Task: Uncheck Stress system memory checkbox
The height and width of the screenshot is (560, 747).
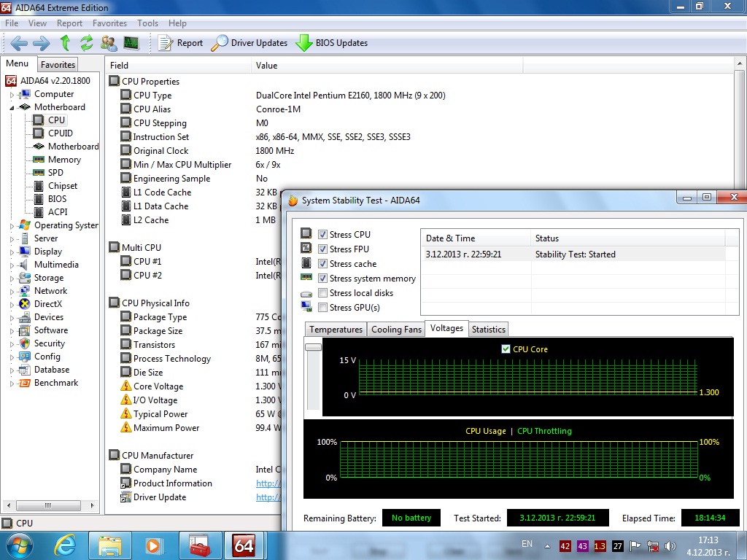Action: click(322, 279)
